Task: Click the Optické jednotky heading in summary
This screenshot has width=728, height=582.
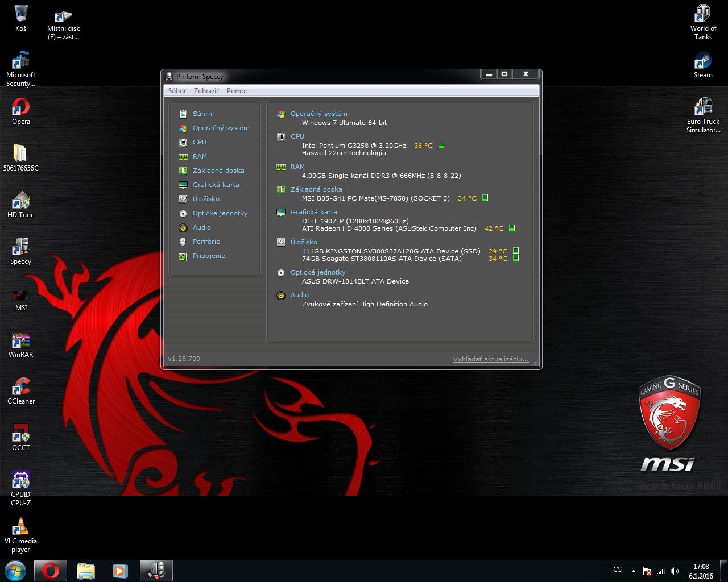Action: (318, 272)
